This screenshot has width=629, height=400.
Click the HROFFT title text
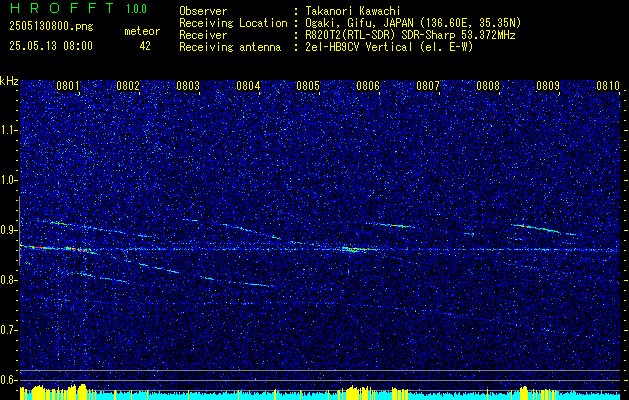[62, 8]
